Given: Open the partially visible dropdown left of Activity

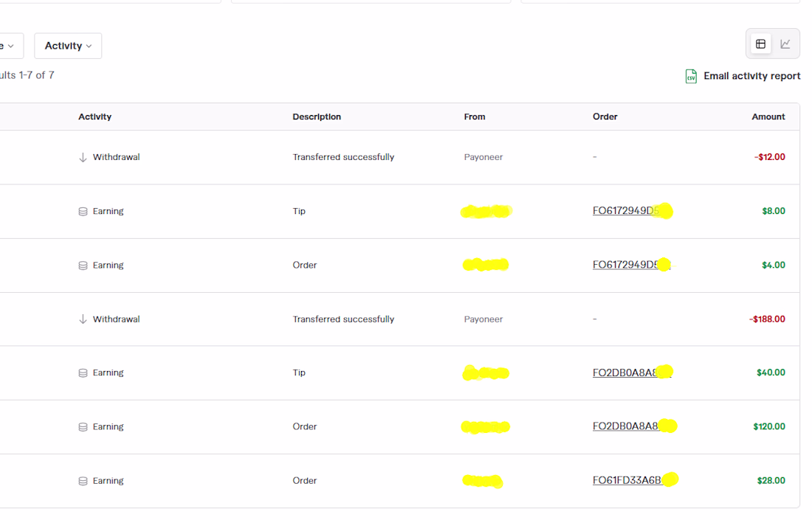Looking at the screenshot, I should 10,46.
